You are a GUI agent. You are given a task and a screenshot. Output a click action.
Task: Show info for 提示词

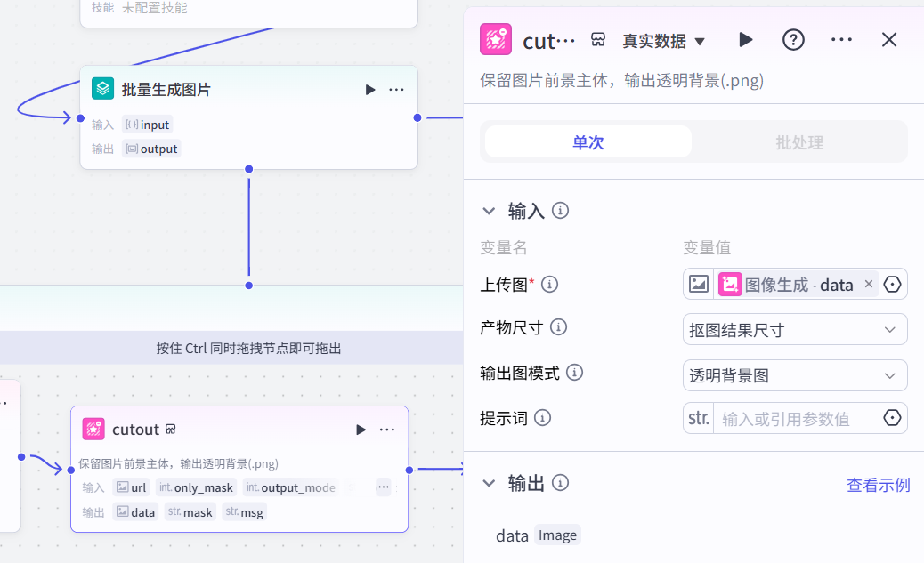point(542,417)
